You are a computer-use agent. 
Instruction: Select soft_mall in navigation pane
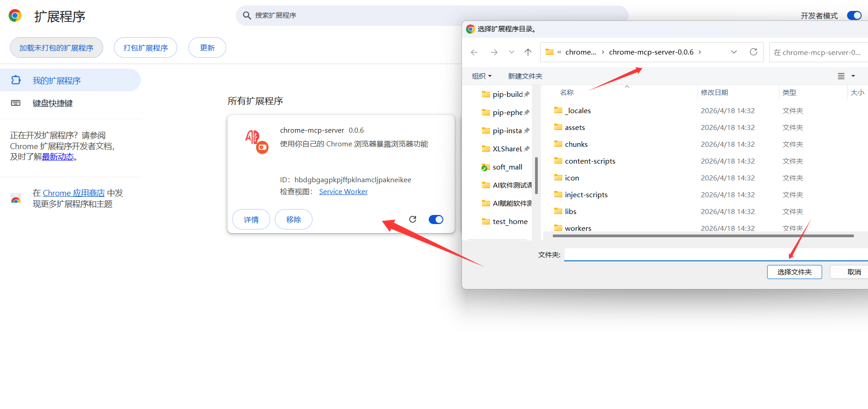pyautogui.click(x=502, y=167)
